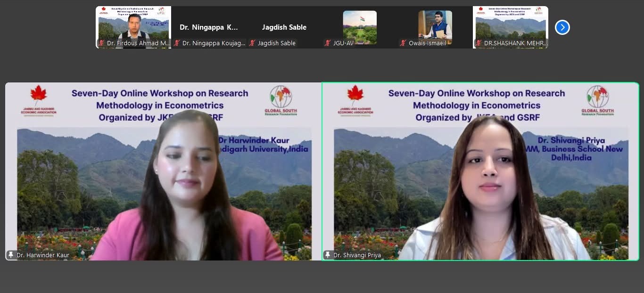Select DR.SHASHANK MEHR video thumbnail
Viewport: 644px width, 293px height.
point(511,24)
